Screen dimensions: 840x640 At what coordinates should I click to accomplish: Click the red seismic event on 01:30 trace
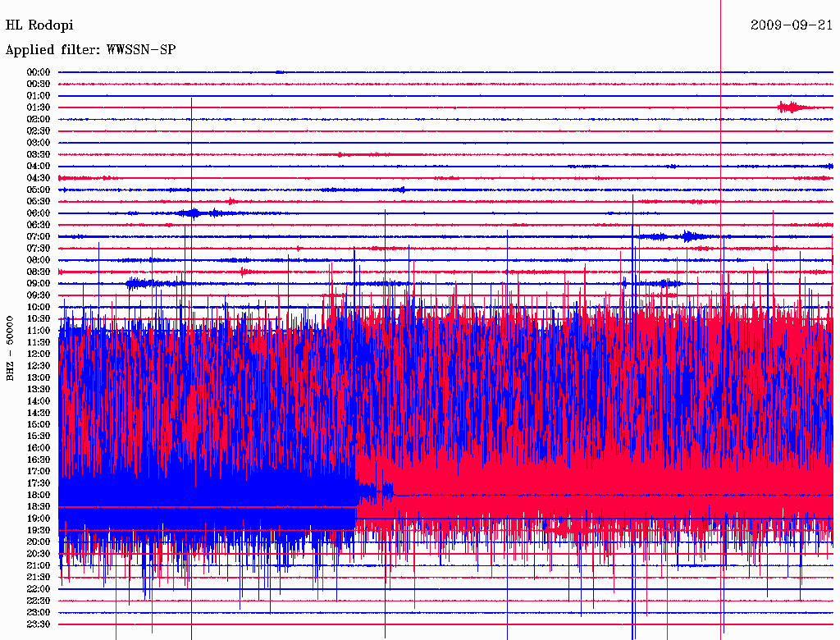pos(795,107)
